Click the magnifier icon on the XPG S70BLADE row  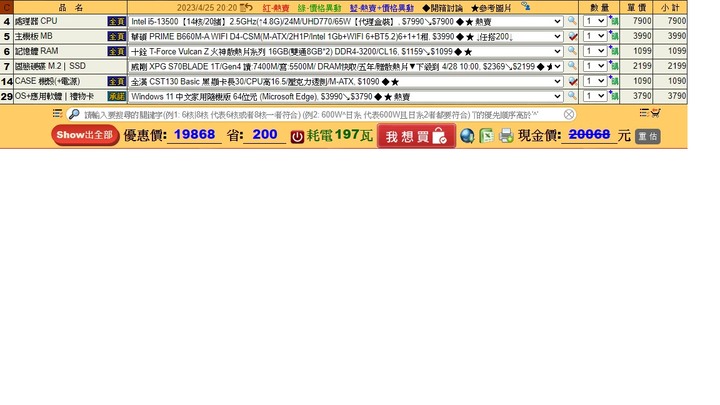pyautogui.click(x=572, y=66)
